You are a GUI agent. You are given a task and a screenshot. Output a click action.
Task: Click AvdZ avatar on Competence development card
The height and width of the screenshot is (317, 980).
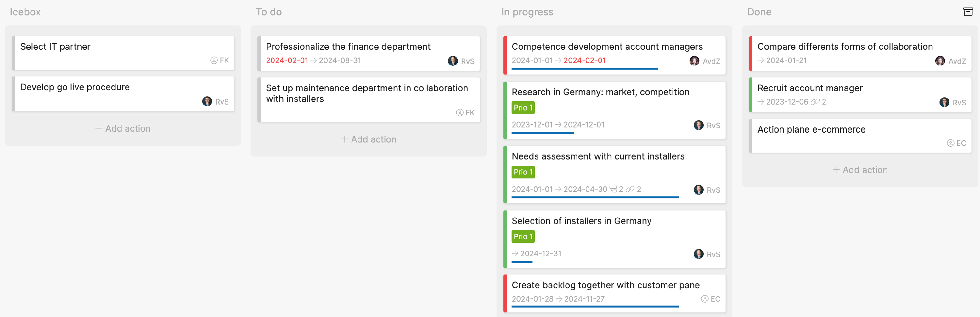coord(694,61)
